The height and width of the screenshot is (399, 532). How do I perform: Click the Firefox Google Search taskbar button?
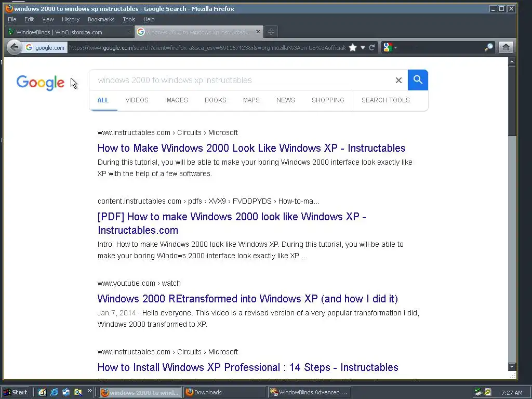140,392
